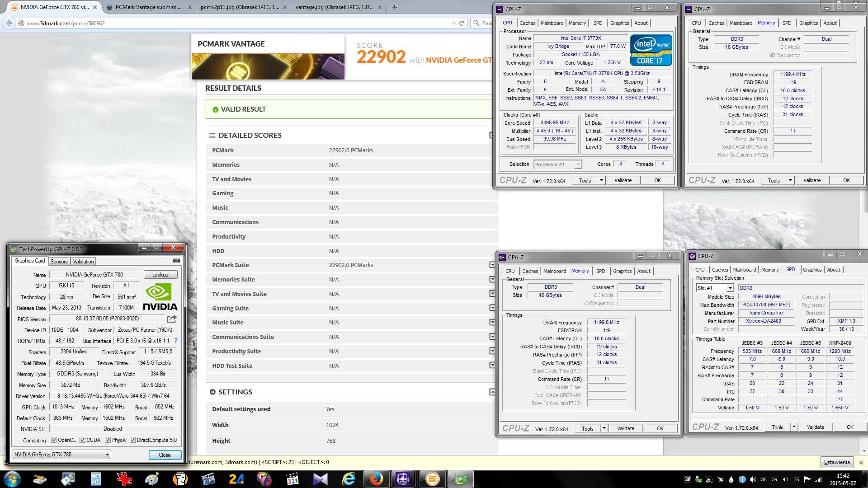Open Media Player Classic from the taskbar
The height and width of the screenshot is (488, 868).
coord(293,479)
